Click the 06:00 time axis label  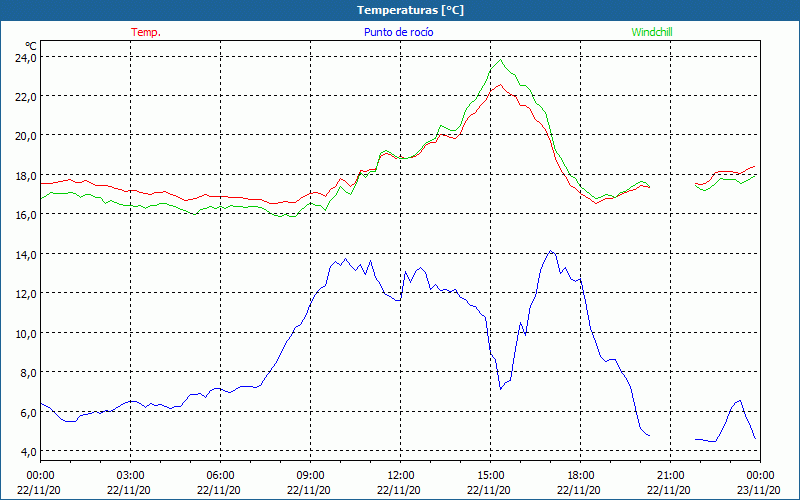(x=220, y=476)
